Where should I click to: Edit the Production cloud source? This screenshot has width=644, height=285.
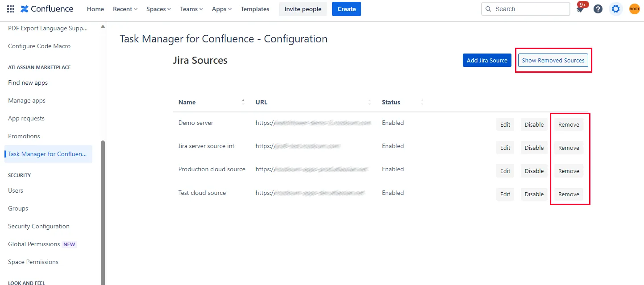point(505,171)
